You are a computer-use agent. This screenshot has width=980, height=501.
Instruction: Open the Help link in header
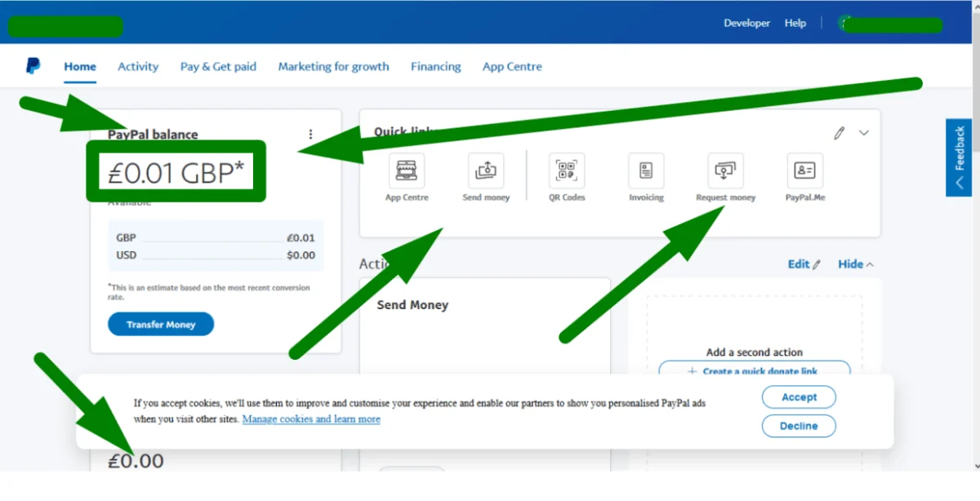point(795,23)
